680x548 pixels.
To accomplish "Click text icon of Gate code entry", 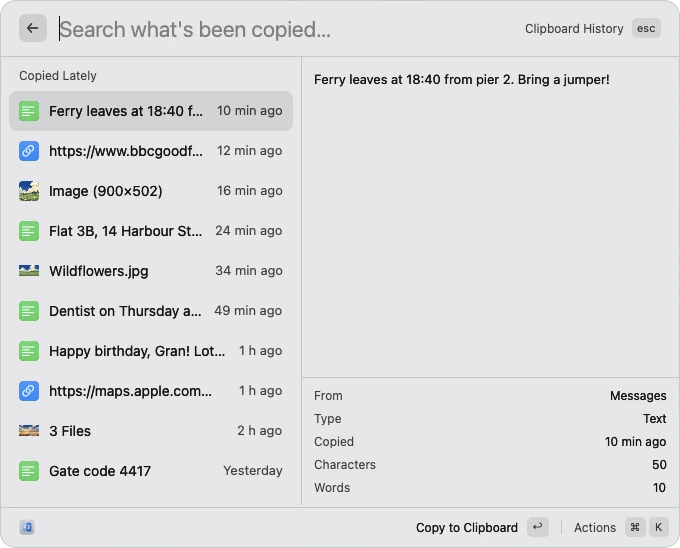I will coord(29,471).
